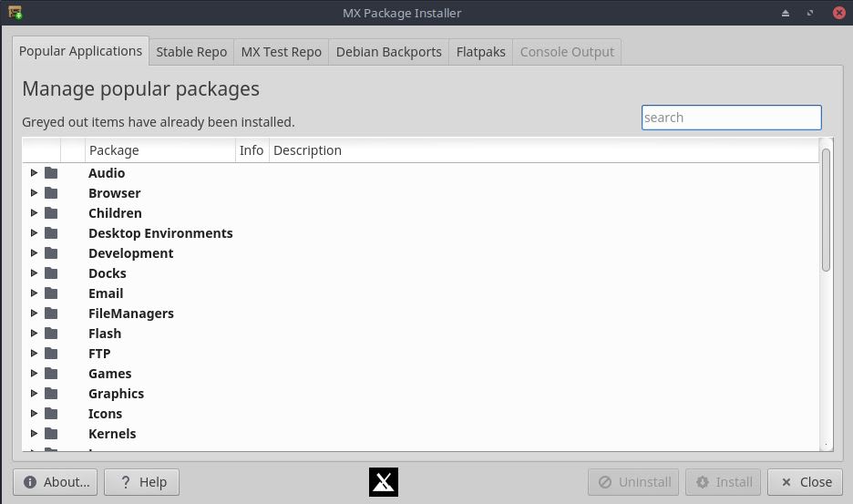Click the Description column header
This screenshot has height=504, width=853.
click(543, 150)
